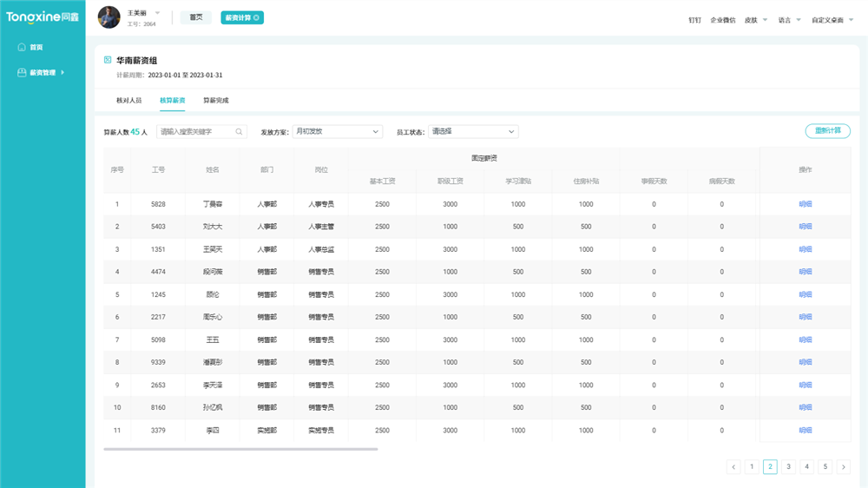Click the search magnifier icon
Image resolution: width=868 pixels, height=488 pixels.
click(240, 132)
